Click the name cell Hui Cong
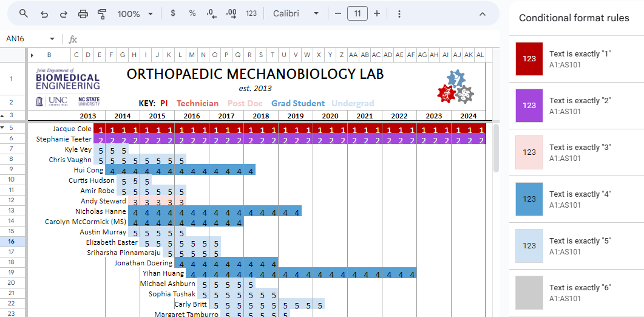Image resolution: width=644 pixels, height=317 pixels. tap(88, 170)
